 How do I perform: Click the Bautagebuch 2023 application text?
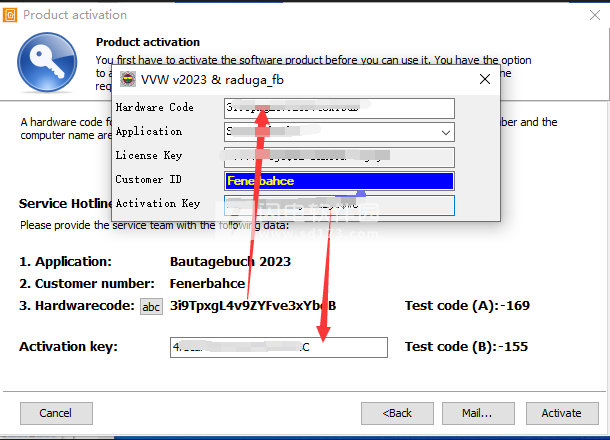click(x=230, y=262)
